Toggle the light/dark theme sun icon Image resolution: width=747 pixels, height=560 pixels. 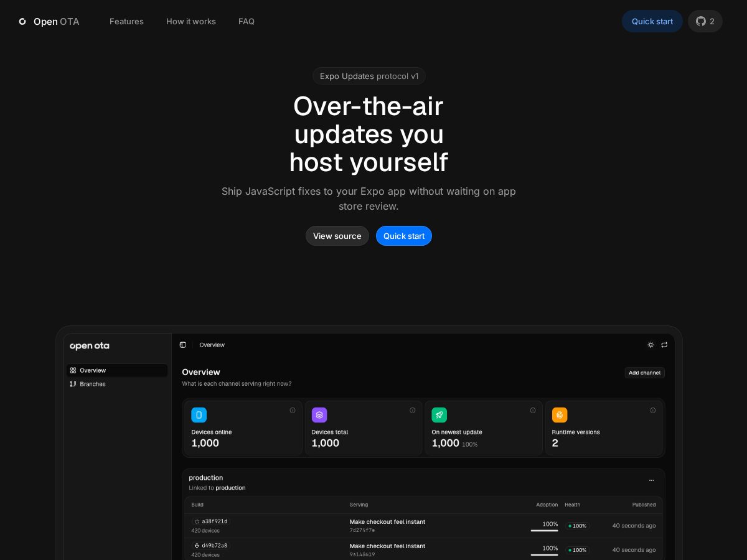click(x=651, y=345)
